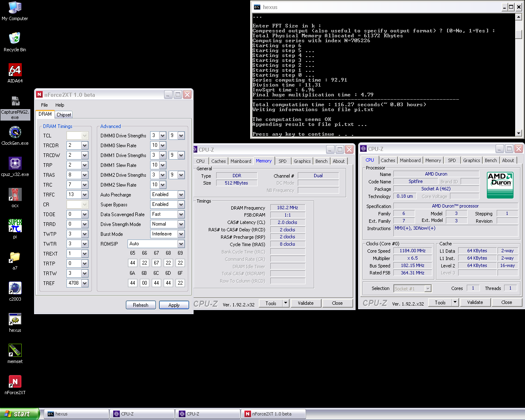This screenshot has height=420, width=525.
Task: Click Validate in the CPU-Z memory window
Action: [306, 303]
